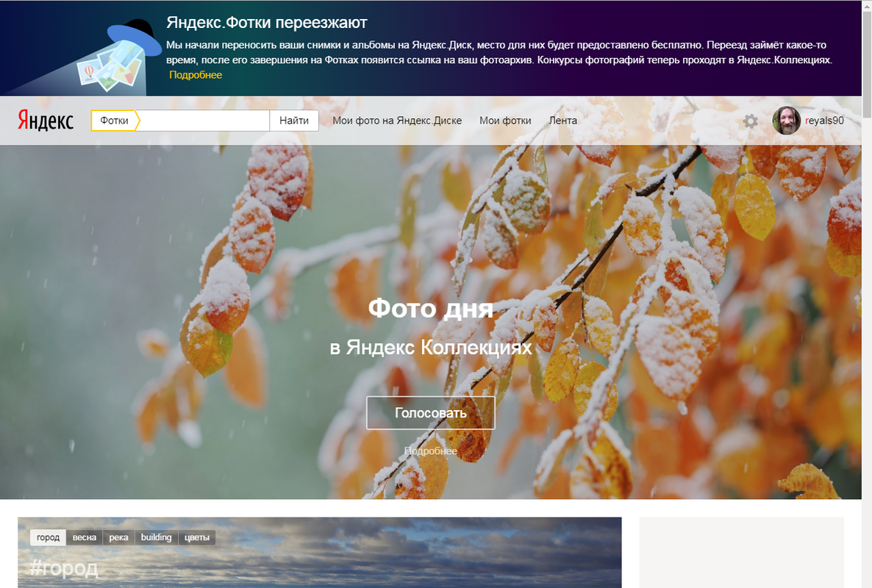Select the река tag tab
Viewport: 872px width, 588px height.
point(118,537)
